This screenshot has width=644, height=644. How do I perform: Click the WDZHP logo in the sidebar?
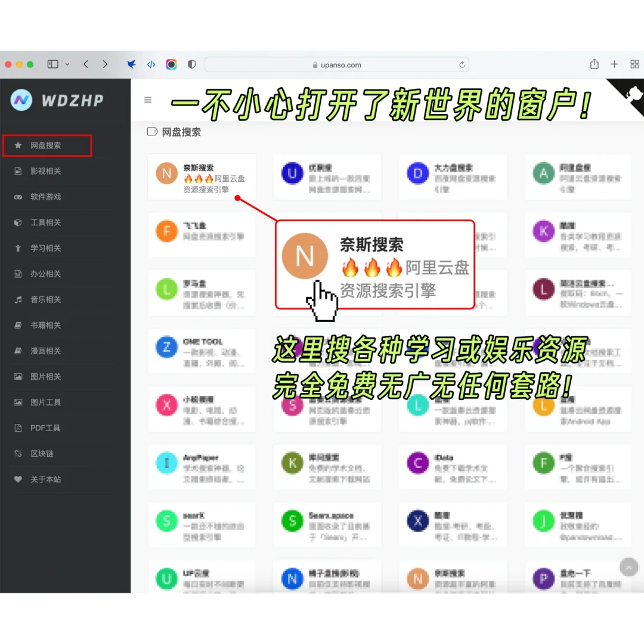pos(57,100)
